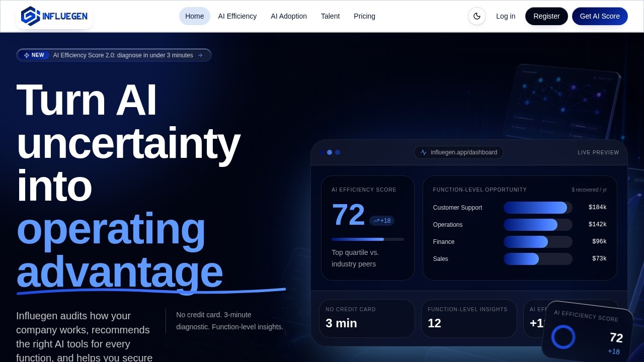Click the influegen.app/dashboard URL pill
This screenshot has width=644, height=362.
click(459, 152)
